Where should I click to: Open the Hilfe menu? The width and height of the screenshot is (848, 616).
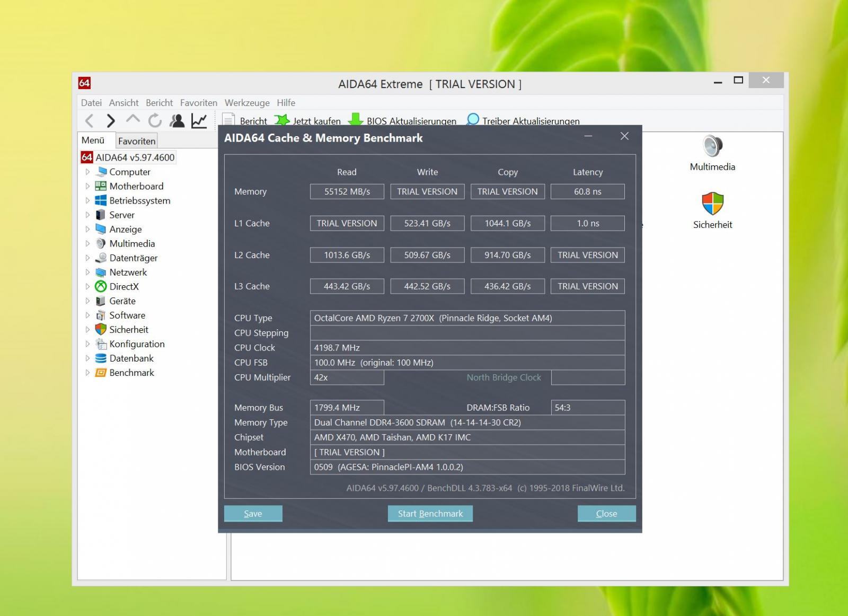(x=286, y=103)
